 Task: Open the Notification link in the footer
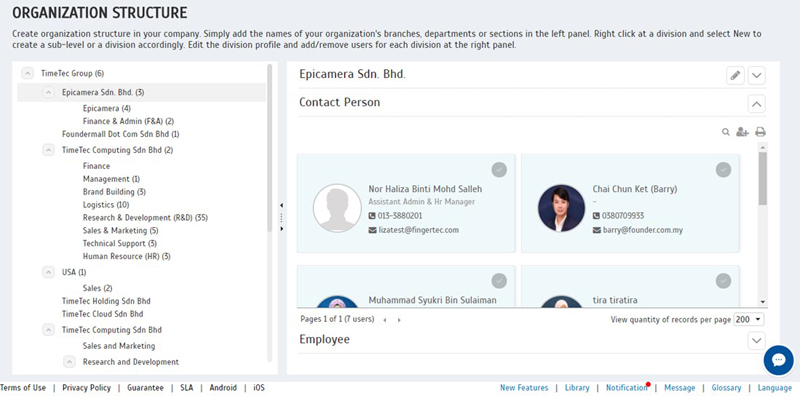[627, 388]
